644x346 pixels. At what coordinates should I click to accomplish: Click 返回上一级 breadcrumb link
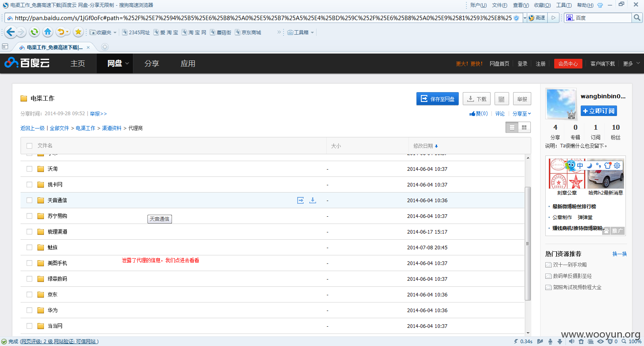point(33,128)
